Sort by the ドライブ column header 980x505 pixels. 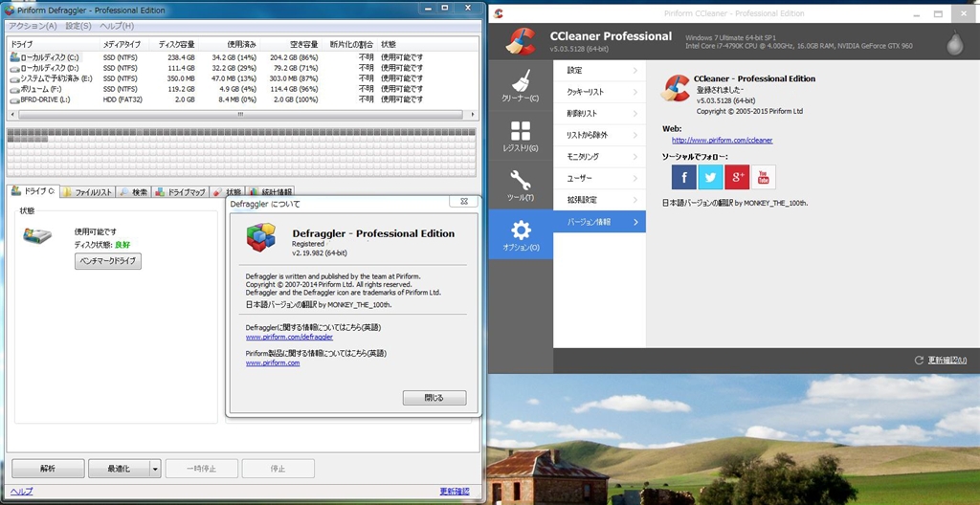click(54, 44)
